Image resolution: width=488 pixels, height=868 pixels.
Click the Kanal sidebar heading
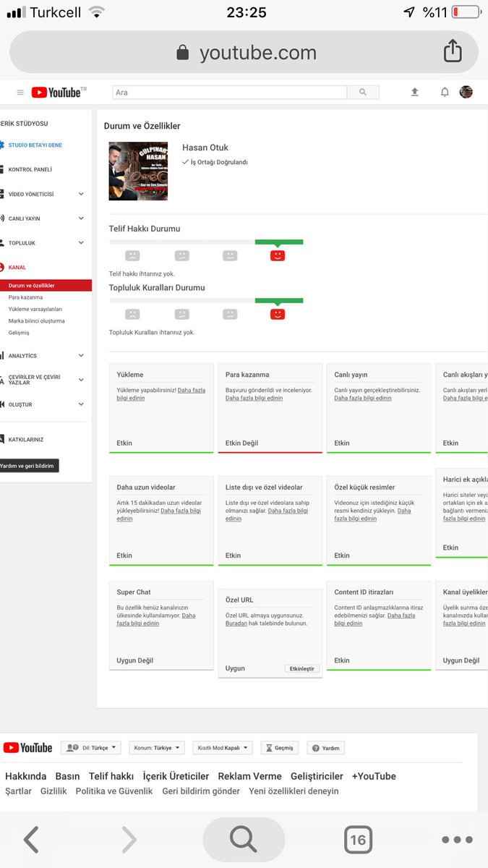pyautogui.click(x=17, y=268)
